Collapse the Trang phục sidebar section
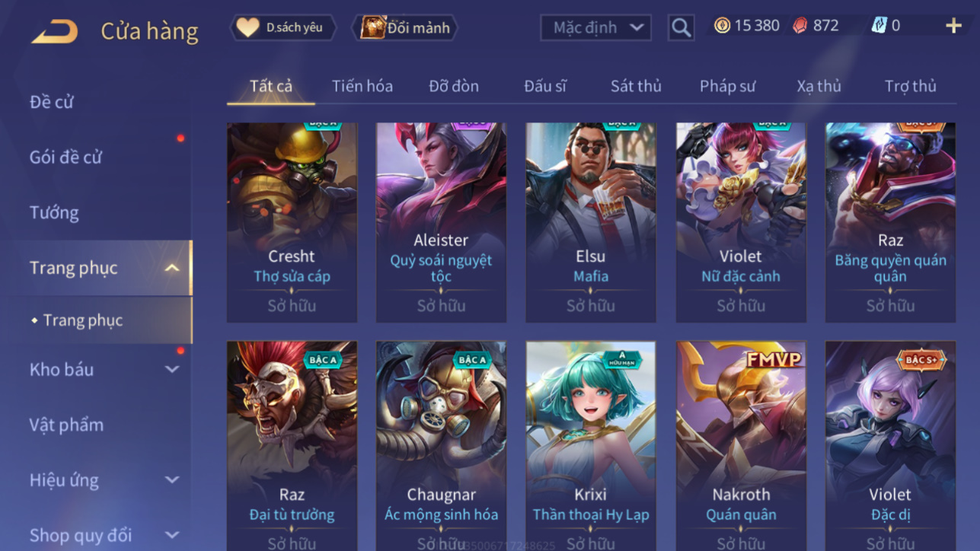 [172, 268]
